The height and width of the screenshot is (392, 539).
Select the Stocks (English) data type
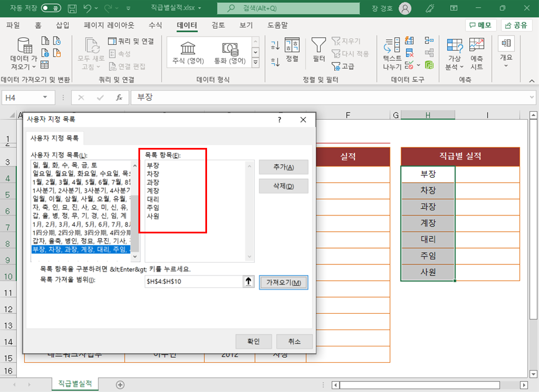coord(188,53)
